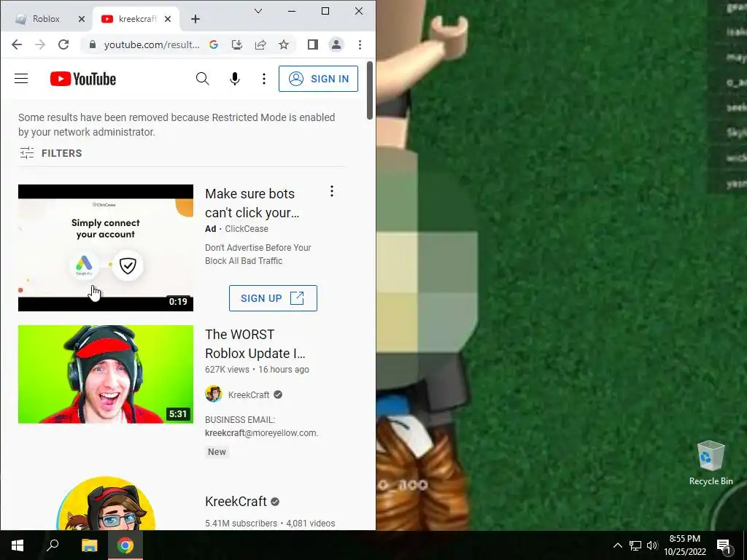Click the New badge under video
The height and width of the screenshot is (560, 747).
tap(217, 452)
